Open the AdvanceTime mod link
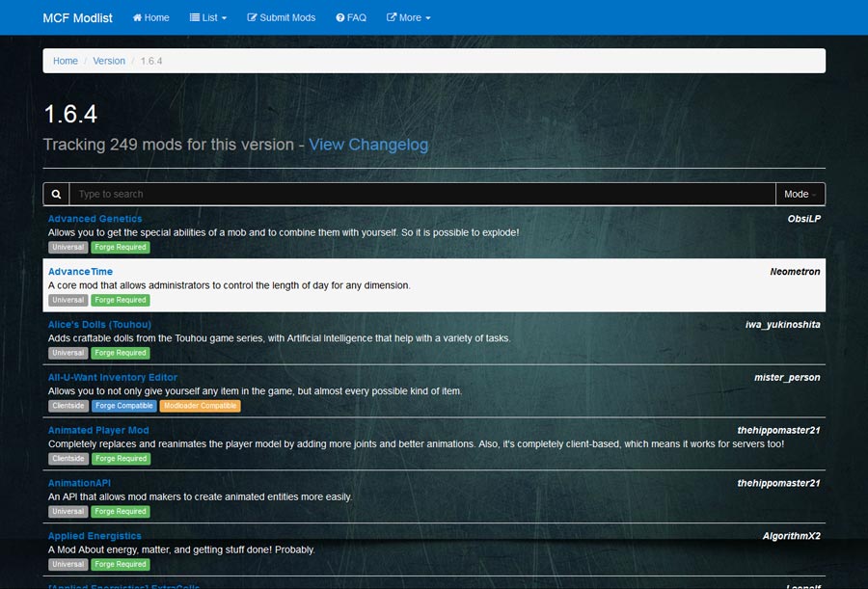 pos(80,271)
